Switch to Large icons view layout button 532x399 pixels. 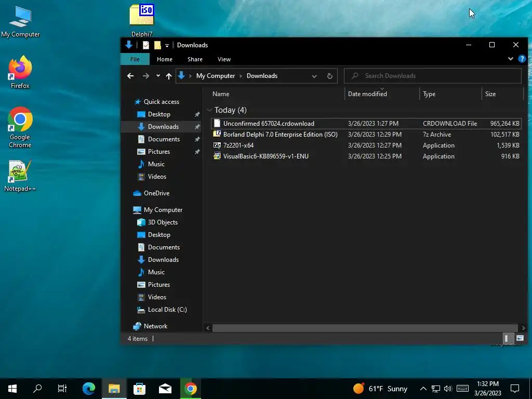(x=520, y=338)
